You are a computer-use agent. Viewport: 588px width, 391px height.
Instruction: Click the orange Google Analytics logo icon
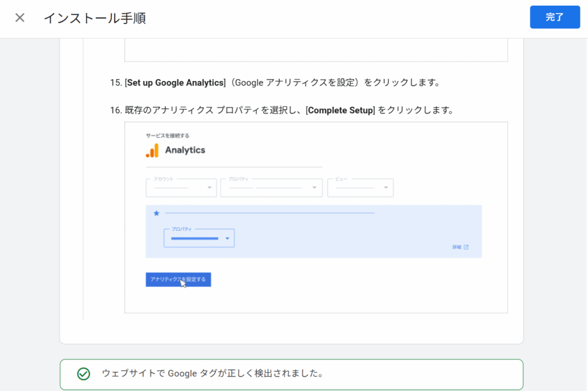click(152, 150)
